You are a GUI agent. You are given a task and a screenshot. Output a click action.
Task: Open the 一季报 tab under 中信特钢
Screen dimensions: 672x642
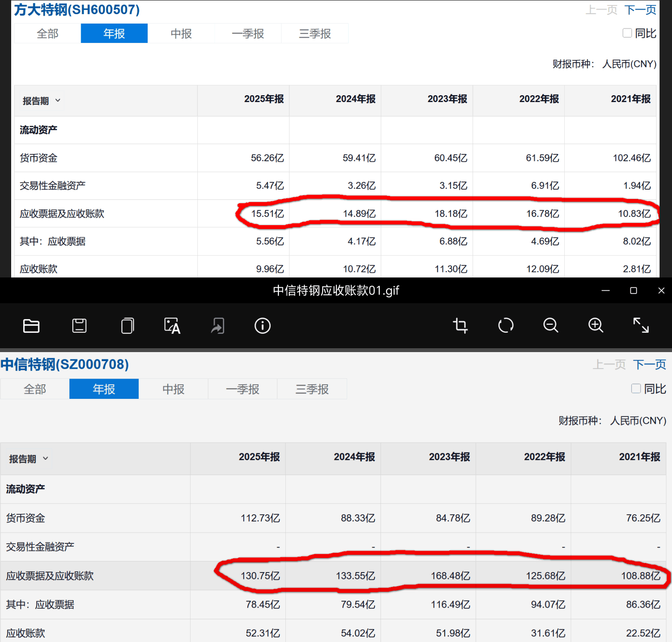[243, 389]
